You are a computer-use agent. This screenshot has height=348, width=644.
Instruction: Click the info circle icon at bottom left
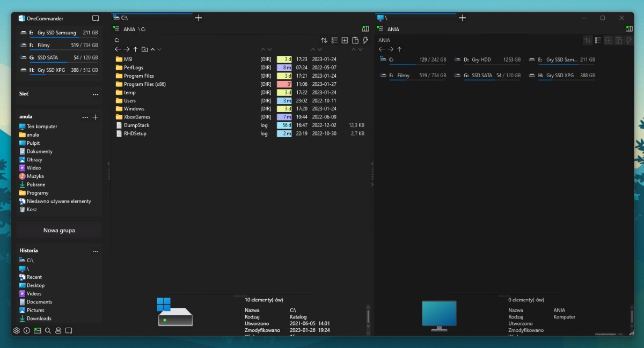tap(27, 331)
